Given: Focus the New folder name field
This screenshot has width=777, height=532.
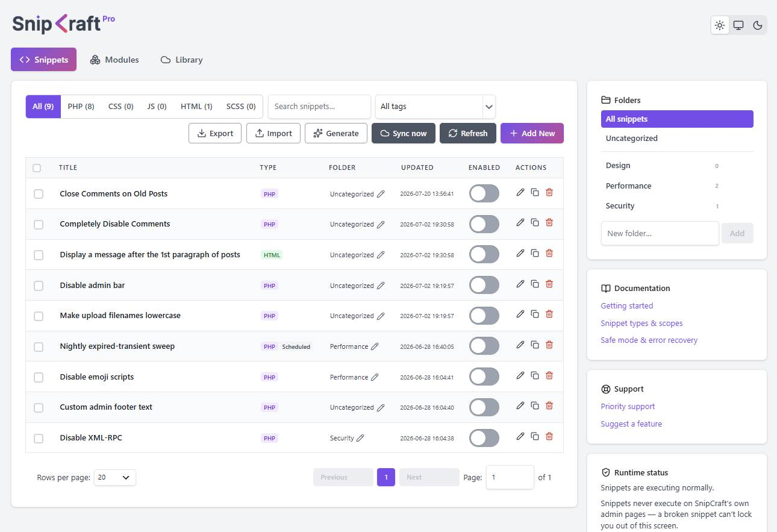Looking at the screenshot, I should 660,233.
